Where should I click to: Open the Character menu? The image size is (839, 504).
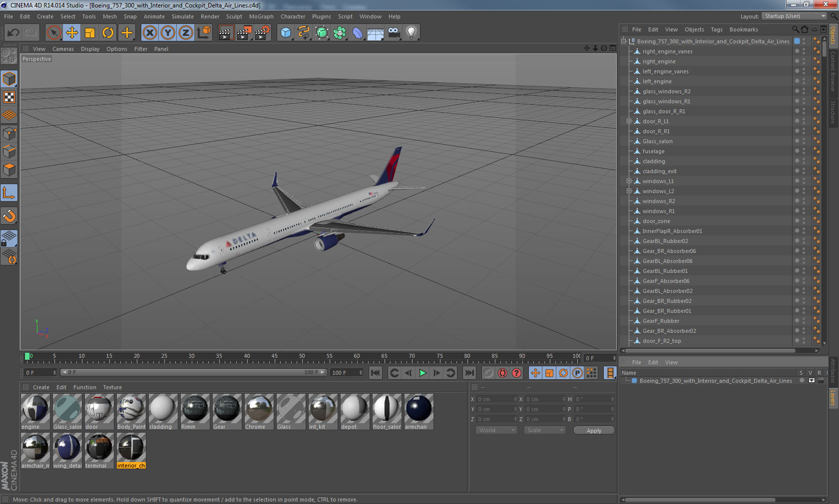click(x=293, y=16)
